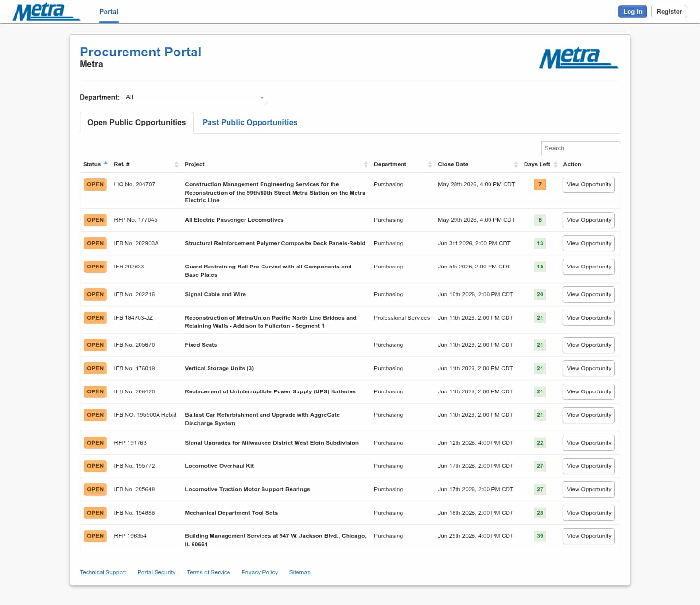Screen dimensions: 700x605
Task: Click the Vertical Storage Units (3) project title
Action: 219,369
